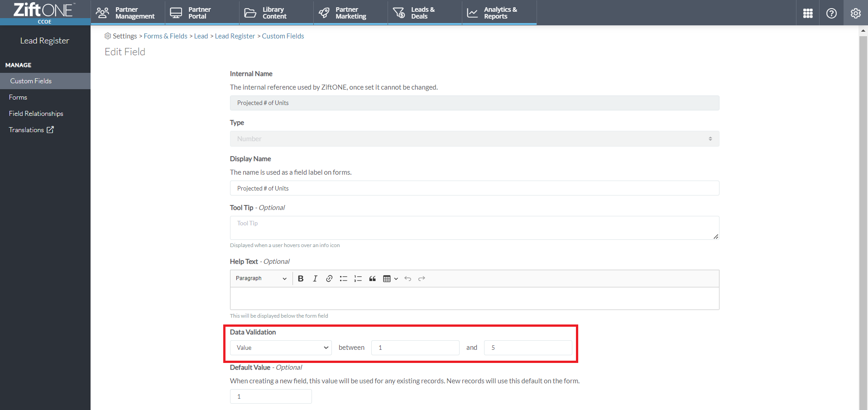This screenshot has height=410, width=868.
Task: Click the Default Value input field
Action: point(271,396)
